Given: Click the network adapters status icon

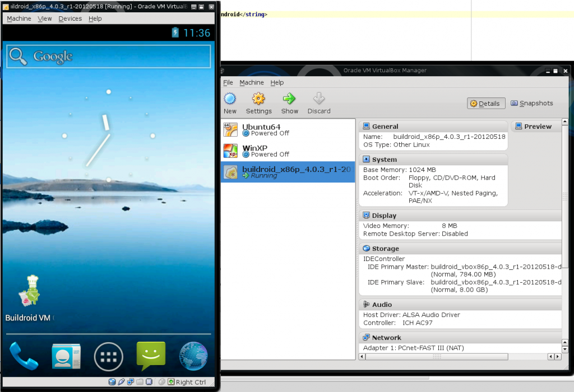Looking at the screenshot, I should point(130,382).
